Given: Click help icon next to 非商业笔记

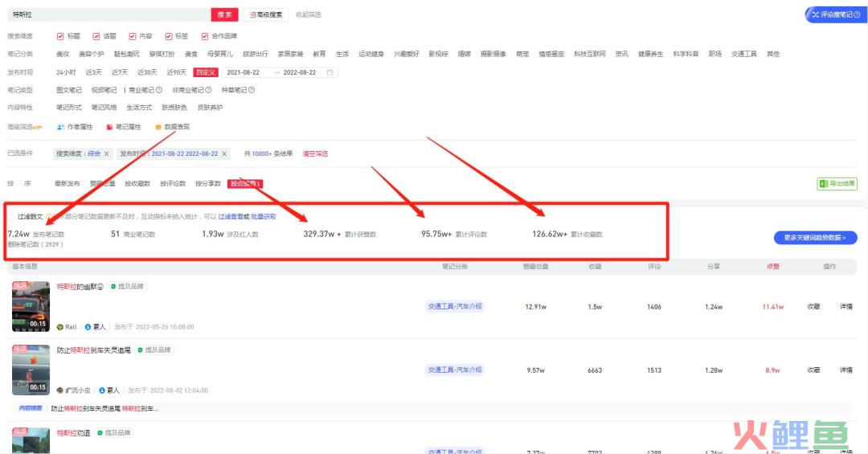Looking at the screenshot, I should [x=209, y=90].
